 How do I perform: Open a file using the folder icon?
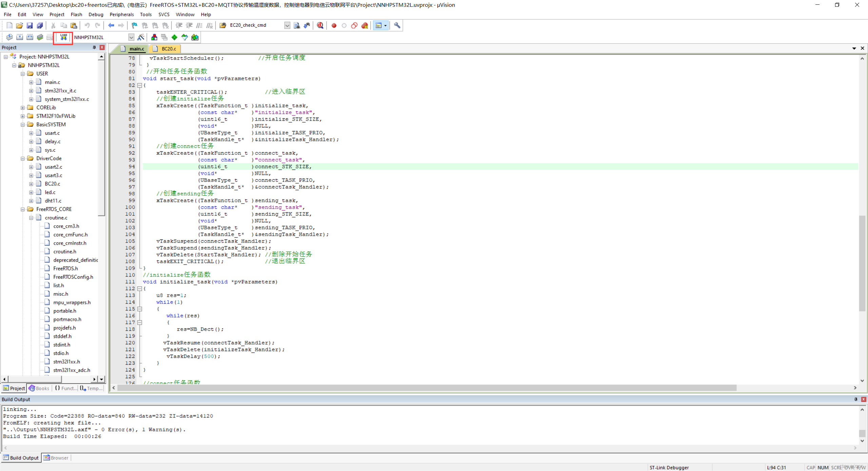(x=19, y=25)
